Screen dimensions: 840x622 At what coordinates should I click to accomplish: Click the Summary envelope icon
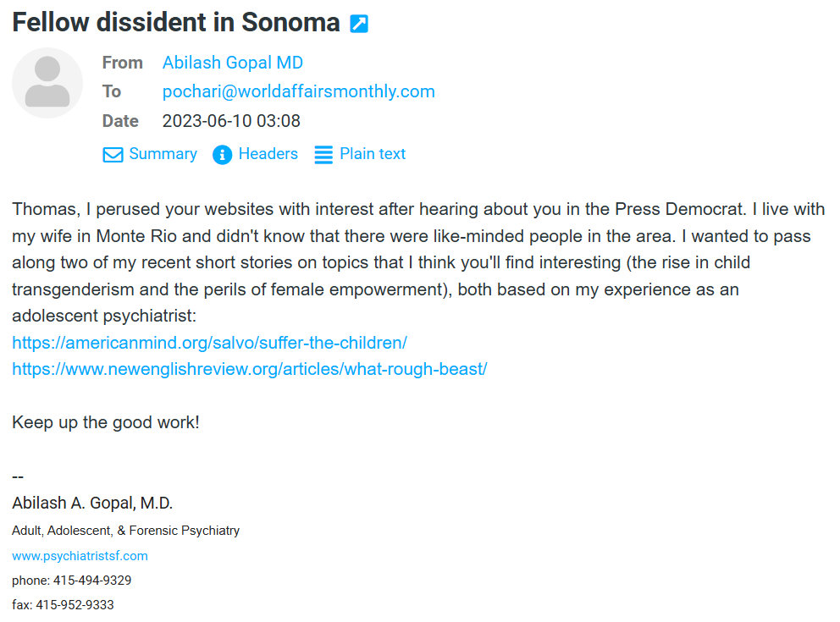pyautogui.click(x=113, y=155)
